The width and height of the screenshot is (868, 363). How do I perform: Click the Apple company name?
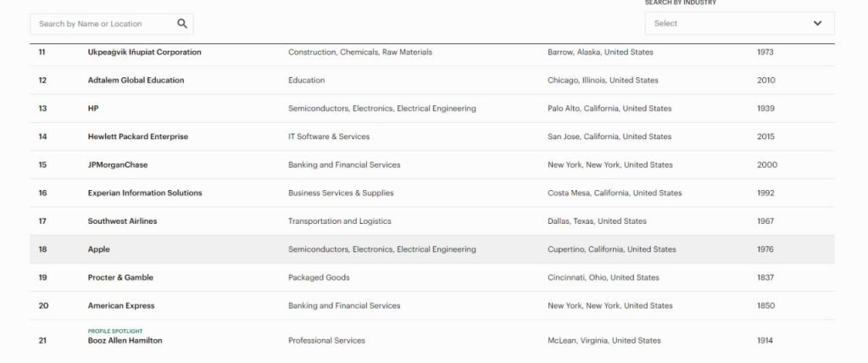(x=99, y=249)
